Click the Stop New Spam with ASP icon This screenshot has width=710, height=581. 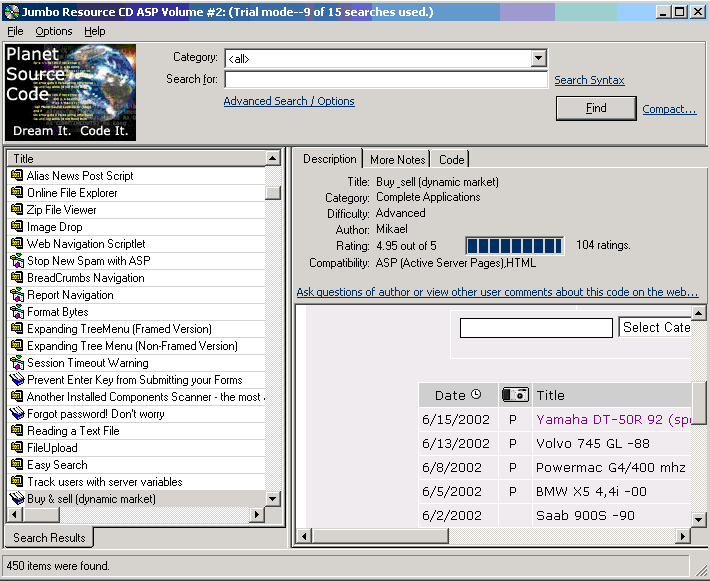click(17, 260)
